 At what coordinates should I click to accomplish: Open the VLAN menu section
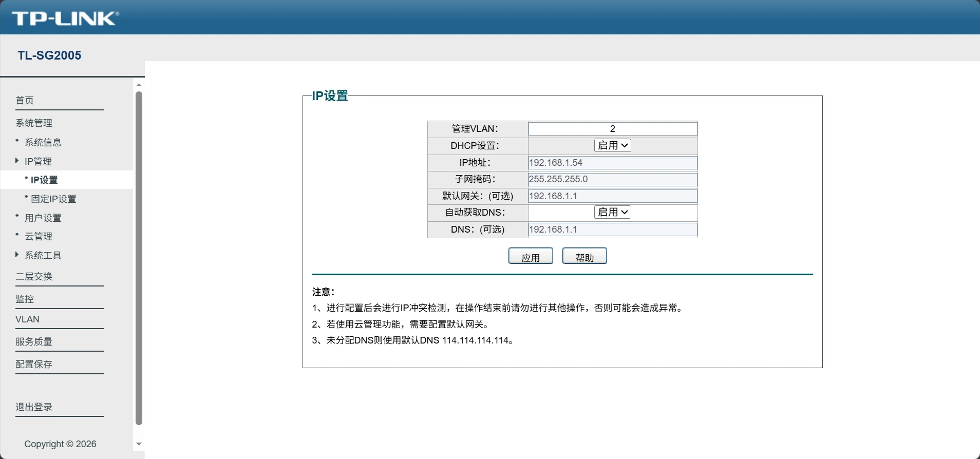point(27,319)
